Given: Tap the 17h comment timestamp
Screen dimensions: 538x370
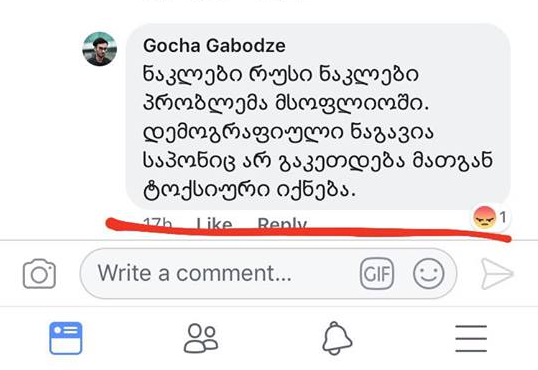Looking at the screenshot, I should pyautogui.click(x=157, y=223).
